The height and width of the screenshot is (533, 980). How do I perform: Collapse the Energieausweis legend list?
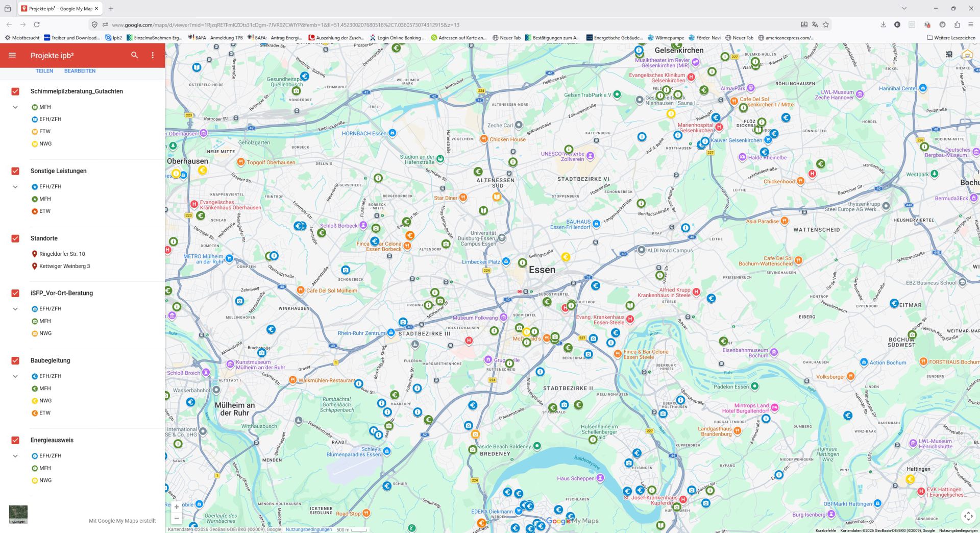point(15,456)
